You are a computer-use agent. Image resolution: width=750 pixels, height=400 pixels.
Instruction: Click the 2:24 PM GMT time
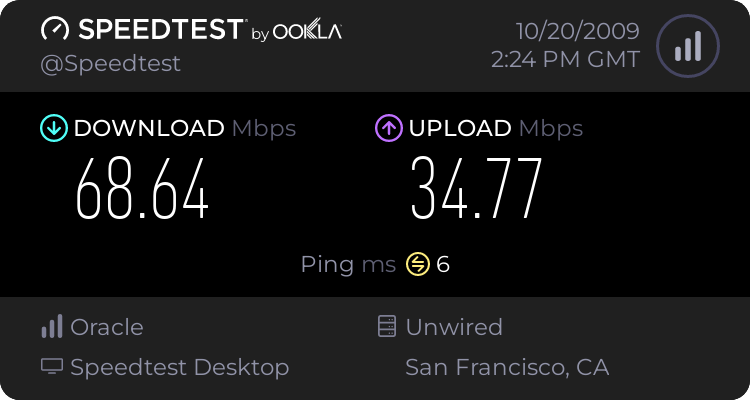pos(565,59)
